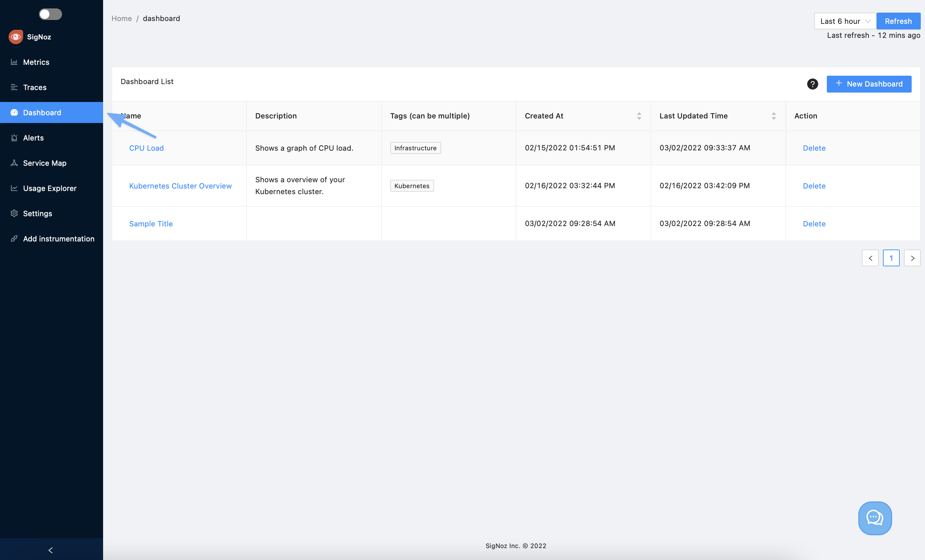Click updated time 03/02/2022 09:33:37 AM

(x=705, y=148)
